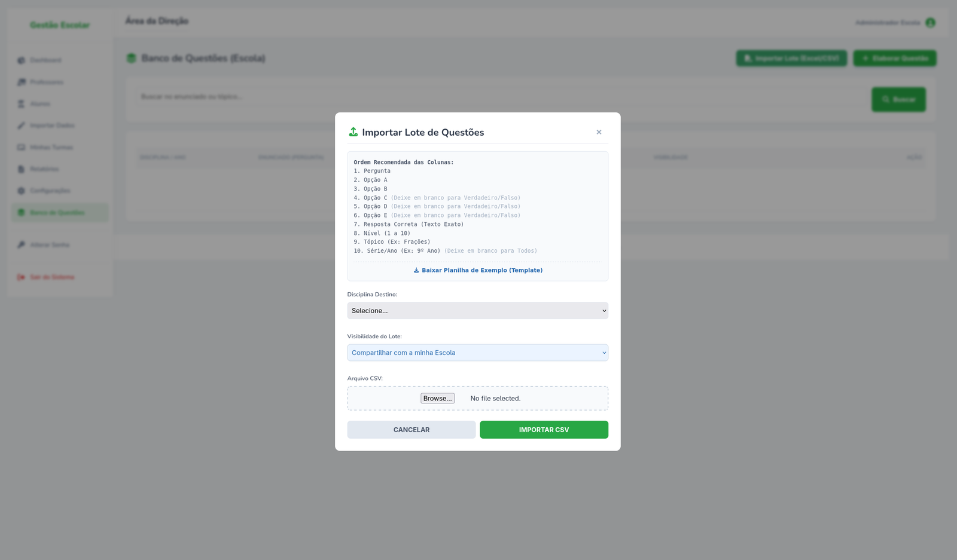Click the red Sair do Sistema logout icon
957x560 pixels.
[22, 277]
